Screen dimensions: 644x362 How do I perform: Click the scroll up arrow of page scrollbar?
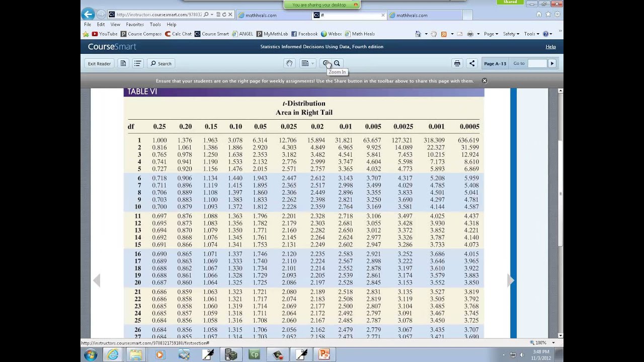[560, 91]
